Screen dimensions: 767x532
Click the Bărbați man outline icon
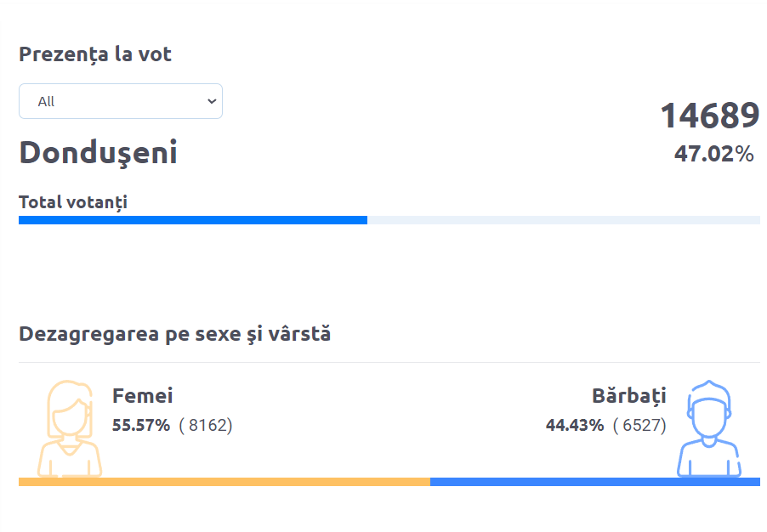709,429
